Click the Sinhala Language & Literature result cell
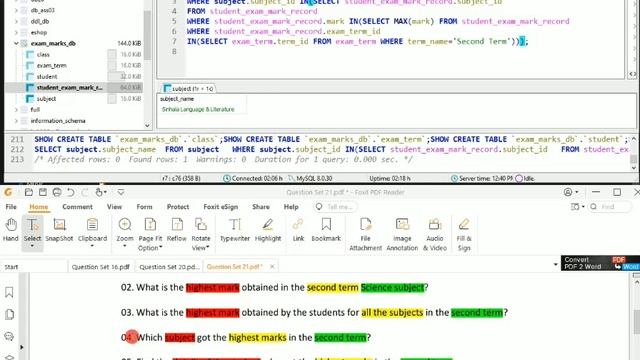This screenshot has width=640, height=360. 198,109
